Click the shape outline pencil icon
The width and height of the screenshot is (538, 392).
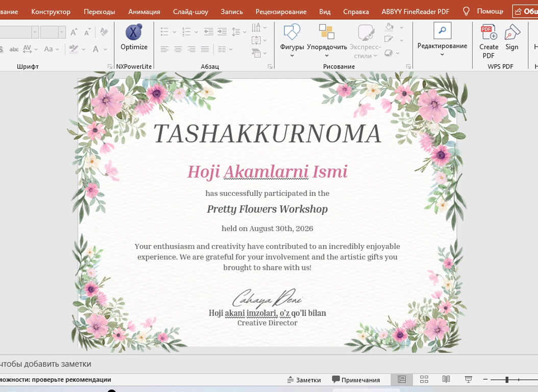pyautogui.click(x=389, y=39)
